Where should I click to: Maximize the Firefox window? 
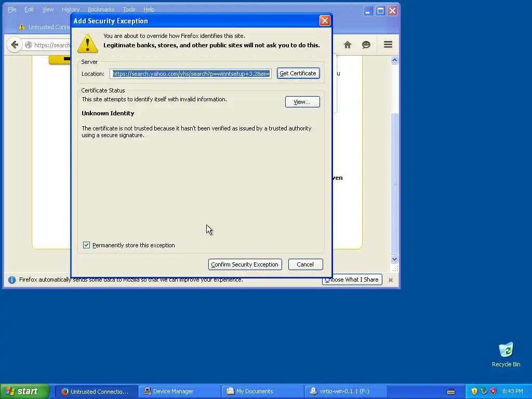(380, 11)
